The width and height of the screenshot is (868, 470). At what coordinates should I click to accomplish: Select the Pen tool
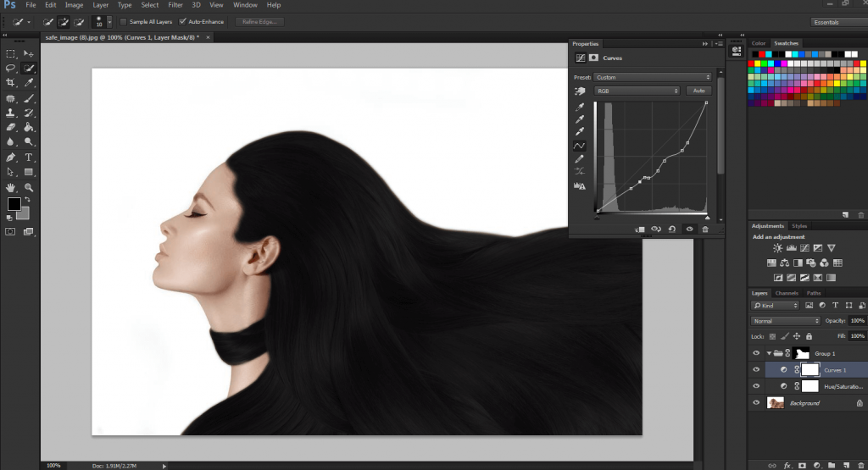coord(10,158)
